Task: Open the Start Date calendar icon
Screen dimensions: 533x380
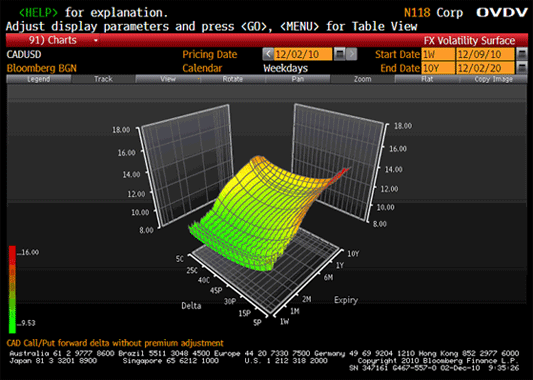Action: pos(522,54)
